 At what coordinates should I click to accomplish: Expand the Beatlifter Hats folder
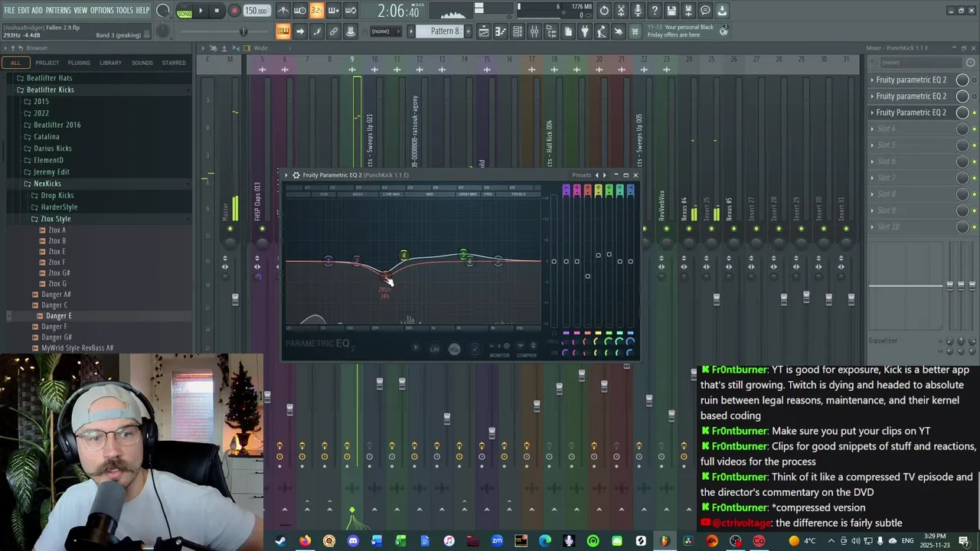tap(49, 78)
